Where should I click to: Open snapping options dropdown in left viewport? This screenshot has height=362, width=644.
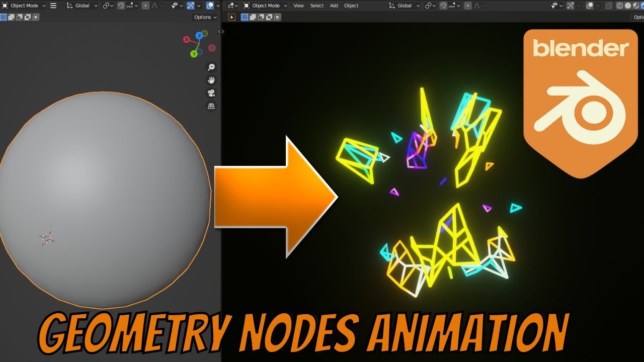[x=132, y=6]
